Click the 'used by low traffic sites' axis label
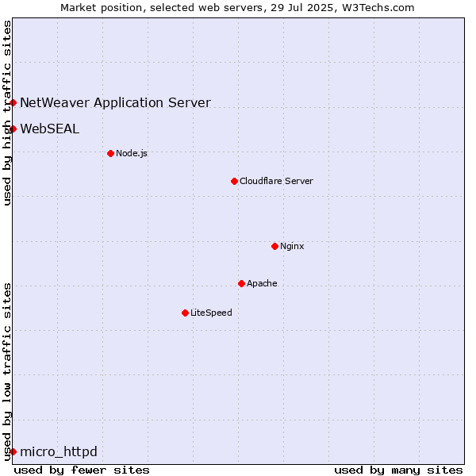This screenshot has width=476, height=476. [6, 372]
